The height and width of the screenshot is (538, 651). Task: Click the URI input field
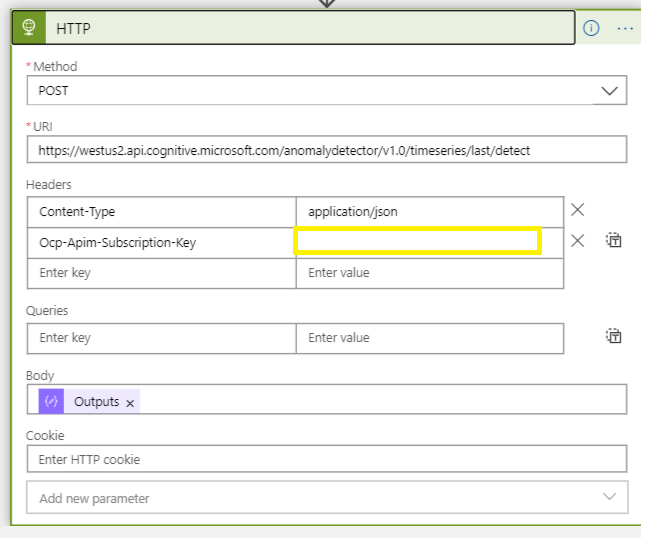pos(326,150)
